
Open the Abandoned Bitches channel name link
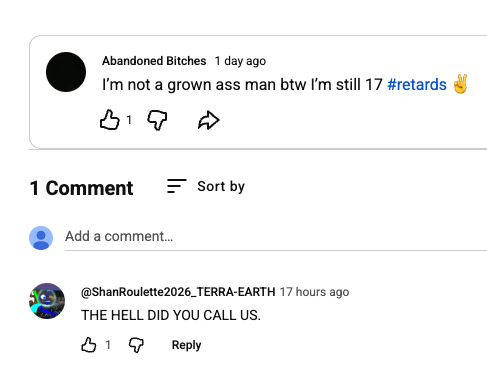tap(154, 61)
